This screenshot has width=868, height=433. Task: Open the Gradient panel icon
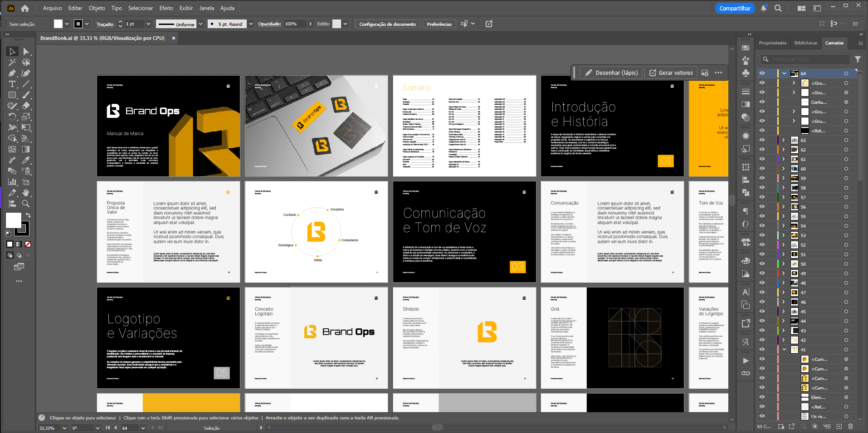[x=745, y=103]
